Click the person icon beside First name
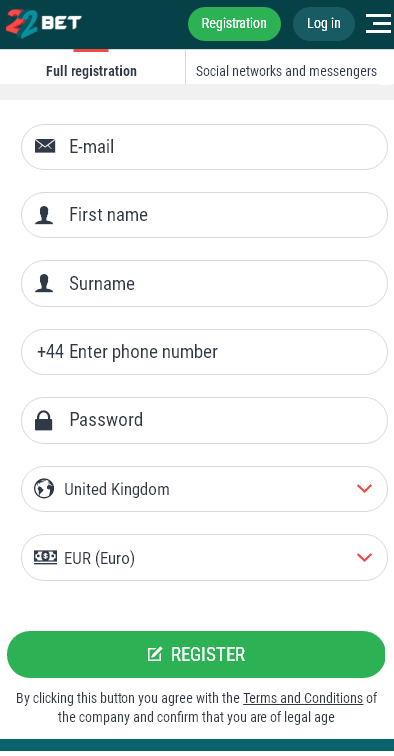Screen dimensions: 394x756 (x=44, y=215)
